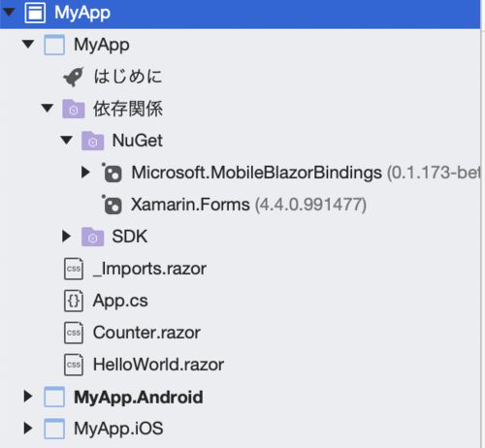Open the Counter.razor file
The width and height of the screenshot is (485, 448).
click(146, 333)
